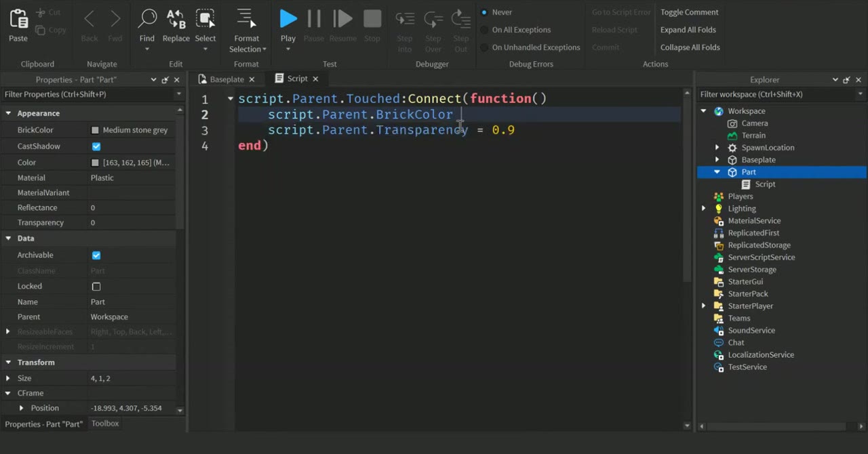Toggle the CastShadow checkbox

(96, 146)
